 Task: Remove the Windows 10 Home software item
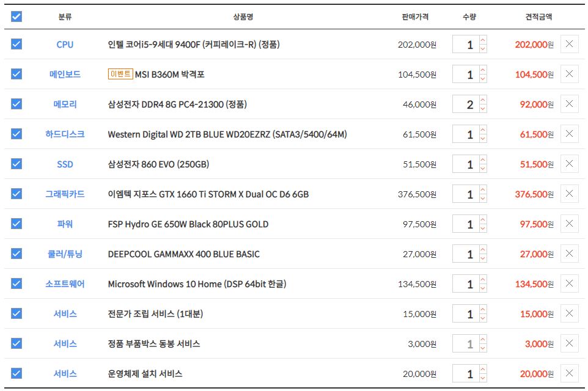pyautogui.click(x=569, y=283)
